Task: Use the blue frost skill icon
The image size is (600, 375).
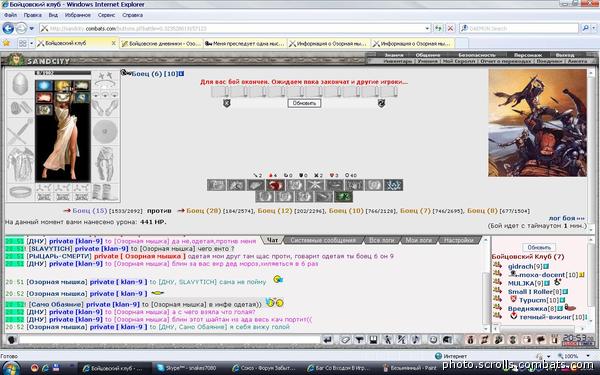Action: pyautogui.click(x=393, y=185)
